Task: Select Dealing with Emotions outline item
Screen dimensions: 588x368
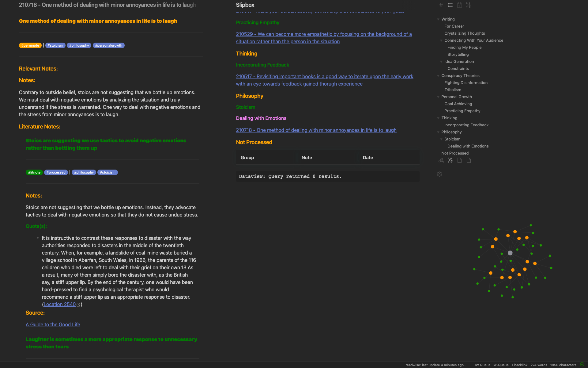Action: (x=468, y=146)
